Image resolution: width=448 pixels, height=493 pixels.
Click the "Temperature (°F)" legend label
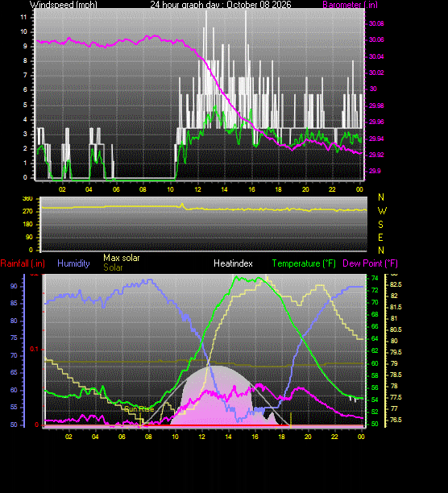point(304,263)
